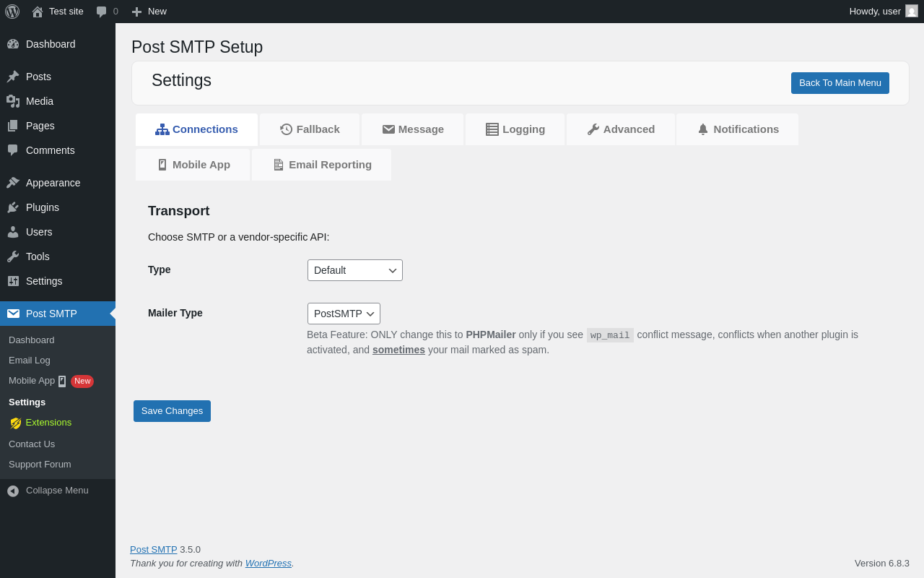The height and width of the screenshot is (578, 924).
Task: Open the Type dropdown
Action: click(x=355, y=270)
